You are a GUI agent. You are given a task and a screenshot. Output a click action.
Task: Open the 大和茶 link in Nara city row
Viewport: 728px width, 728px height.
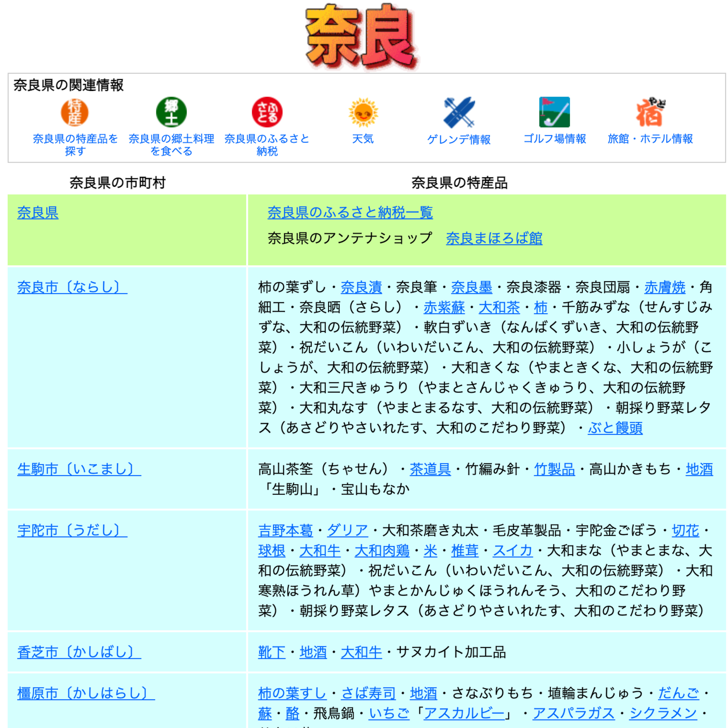499,307
